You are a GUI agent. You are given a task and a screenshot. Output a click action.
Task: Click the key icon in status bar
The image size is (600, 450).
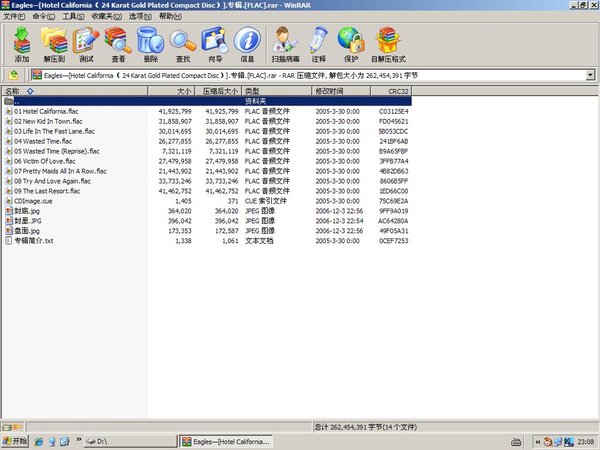coord(18,427)
